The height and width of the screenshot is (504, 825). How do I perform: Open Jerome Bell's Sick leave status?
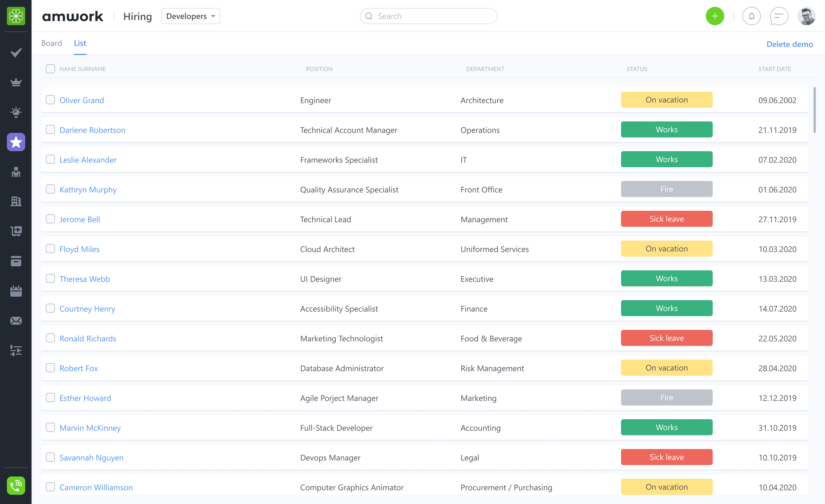coord(667,219)
